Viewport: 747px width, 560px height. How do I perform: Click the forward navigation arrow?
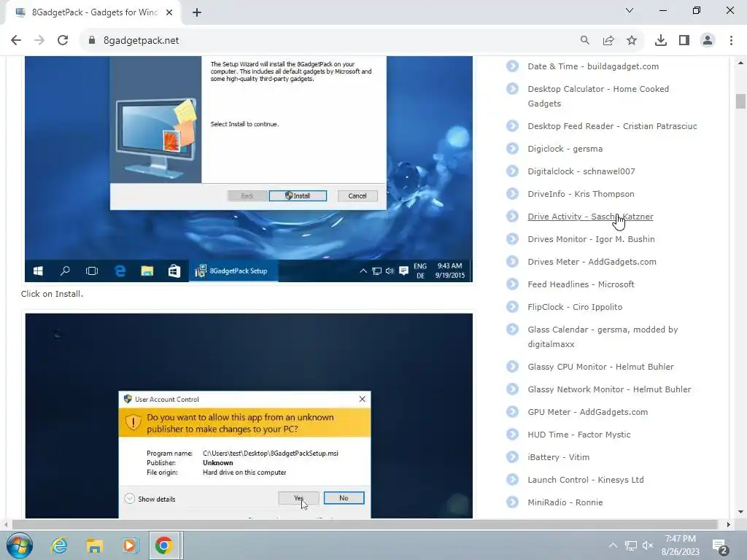pyautogui.click(x=39, y=41)
